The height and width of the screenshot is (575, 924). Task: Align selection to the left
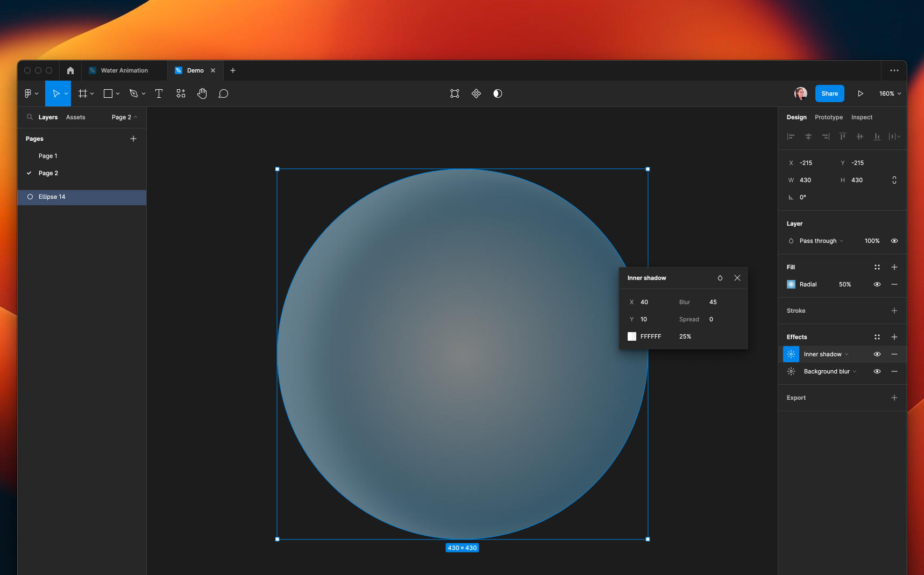tap(791, 136)
